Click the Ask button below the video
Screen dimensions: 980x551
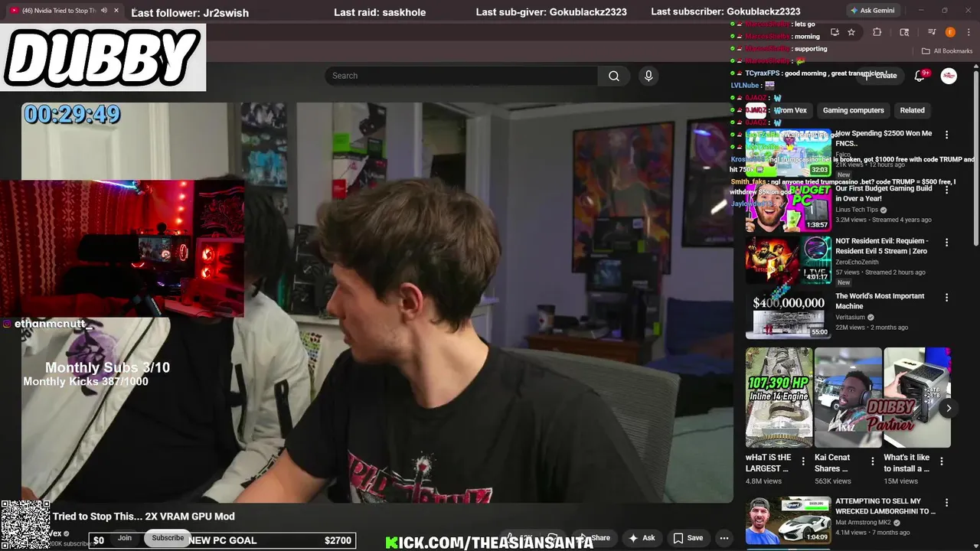pos(642,538)
